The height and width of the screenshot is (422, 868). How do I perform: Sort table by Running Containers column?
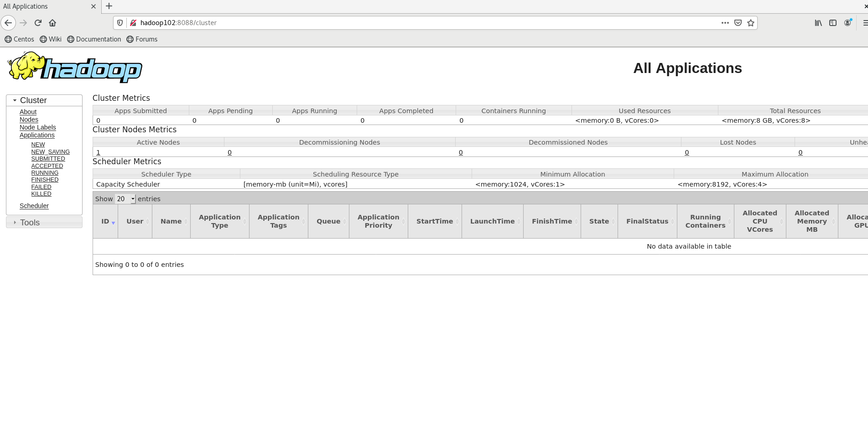tap(706, 221)
